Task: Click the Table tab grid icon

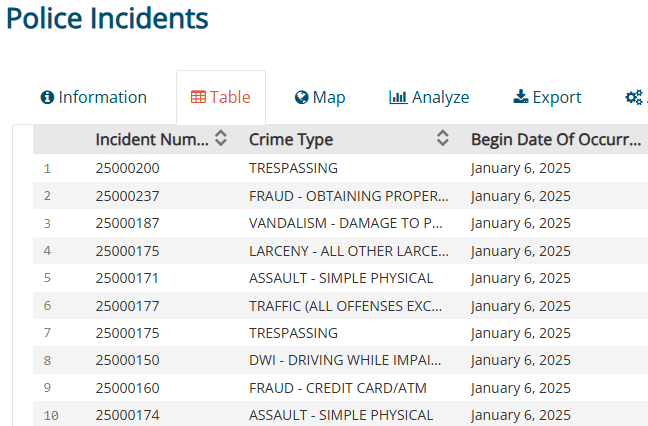Action: [198, 97]
